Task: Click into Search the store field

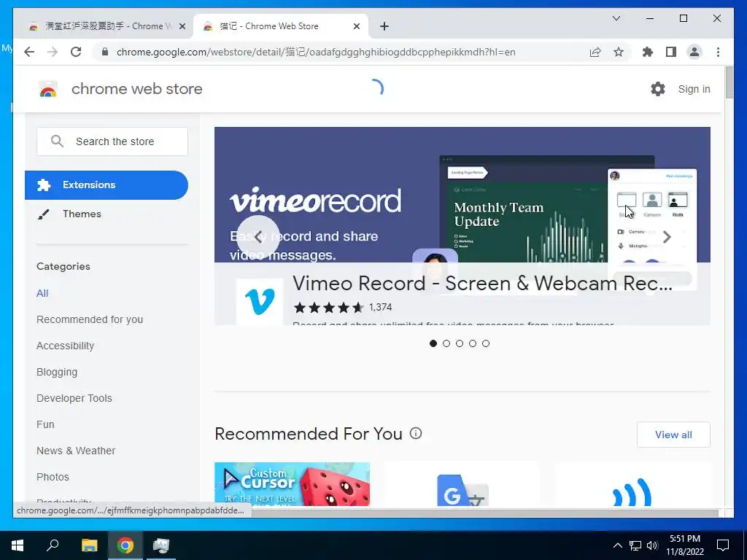Action: click(x=112, y=141)
